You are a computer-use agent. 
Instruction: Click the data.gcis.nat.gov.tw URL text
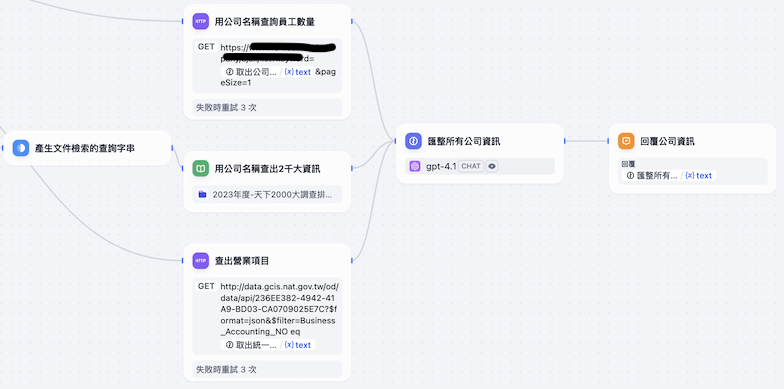pyautogui.click(x=280, y=309)
